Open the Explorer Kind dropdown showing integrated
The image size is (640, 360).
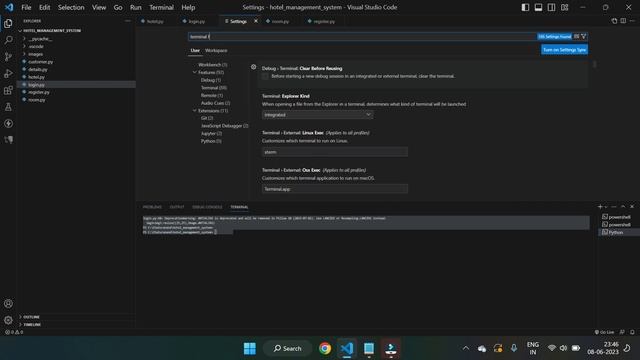[317, 115]
